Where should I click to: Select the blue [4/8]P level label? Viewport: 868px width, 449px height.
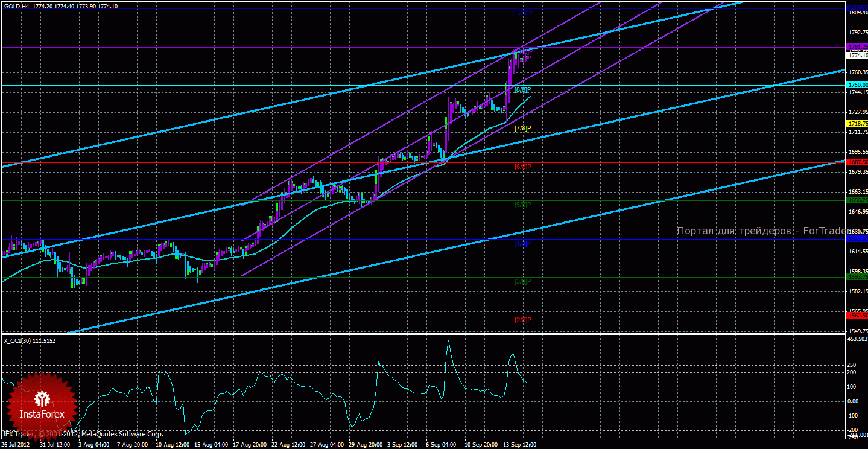pos(522,244)
